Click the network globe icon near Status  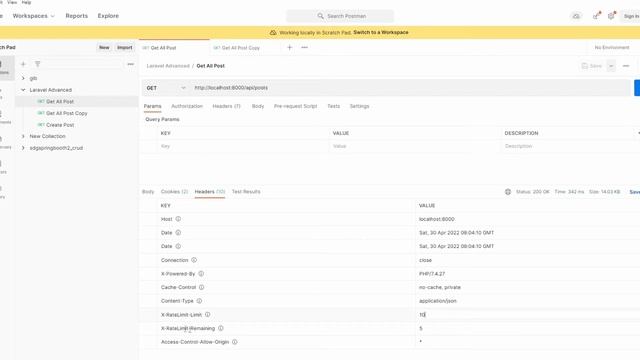(508, 191)
